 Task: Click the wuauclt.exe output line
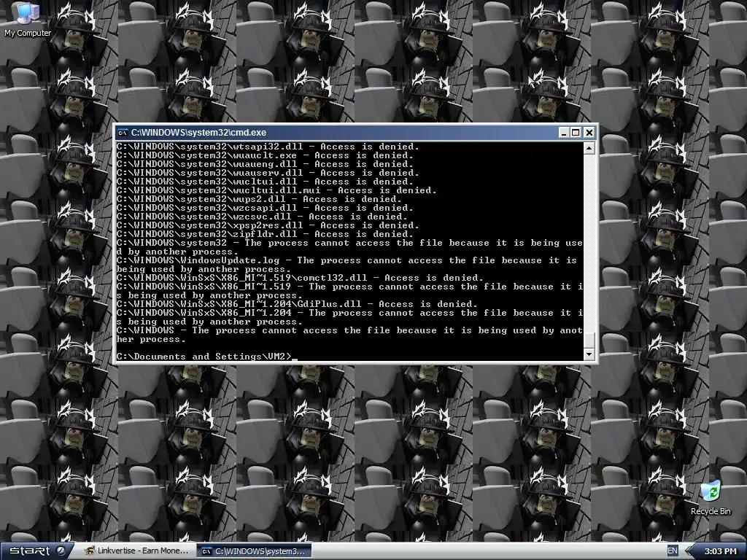pyautogui.click(x=265, y=155)
